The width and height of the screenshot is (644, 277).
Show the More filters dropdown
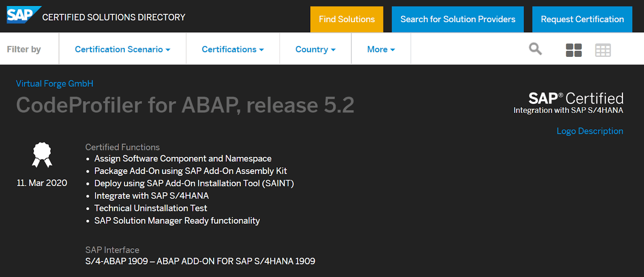coord(381,49)
